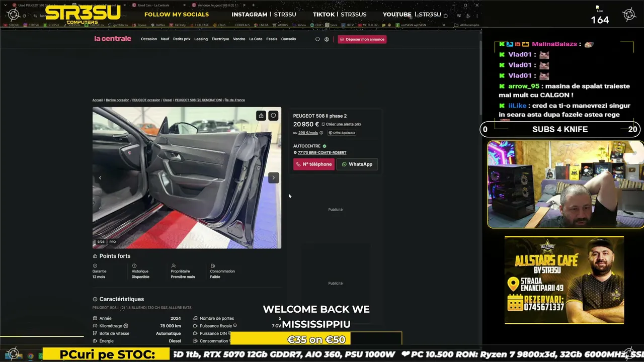Click the bell icon beside price alert
Screen dimensions: 644x362
point(323,124)
